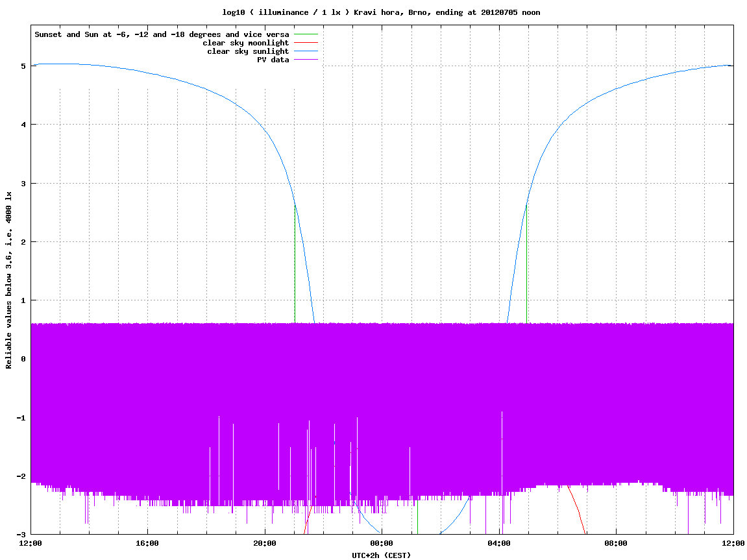747x560 pixels.
Task: Click the red moonlight legend line sample
Action: pos(306,43)
